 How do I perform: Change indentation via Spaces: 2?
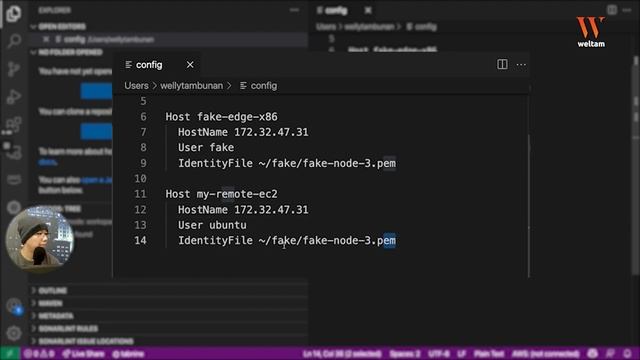tap(404, 354)
